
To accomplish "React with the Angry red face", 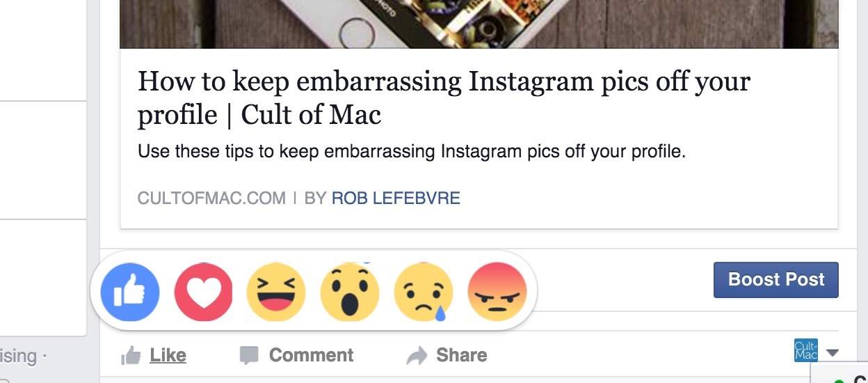I will click(497, 292).
